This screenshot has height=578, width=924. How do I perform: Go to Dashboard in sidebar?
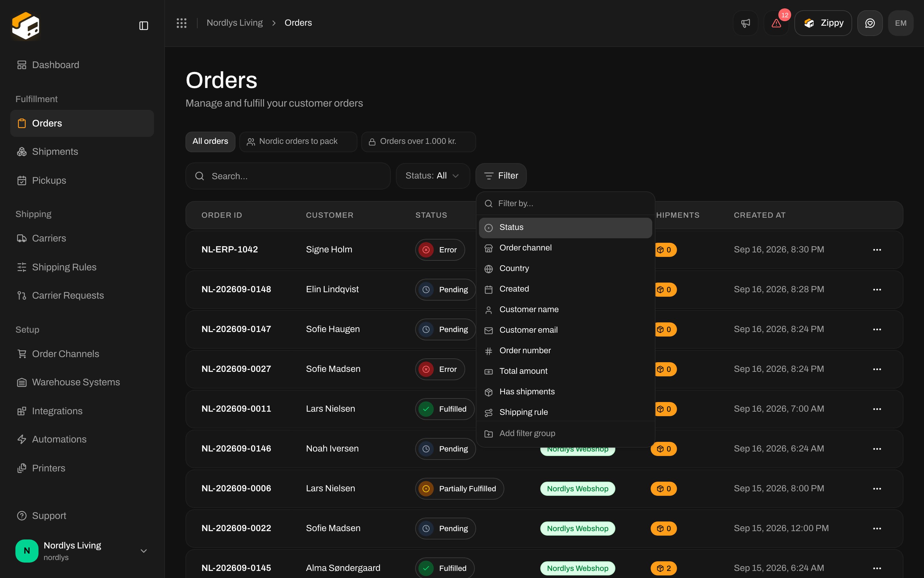click(82, 65)
